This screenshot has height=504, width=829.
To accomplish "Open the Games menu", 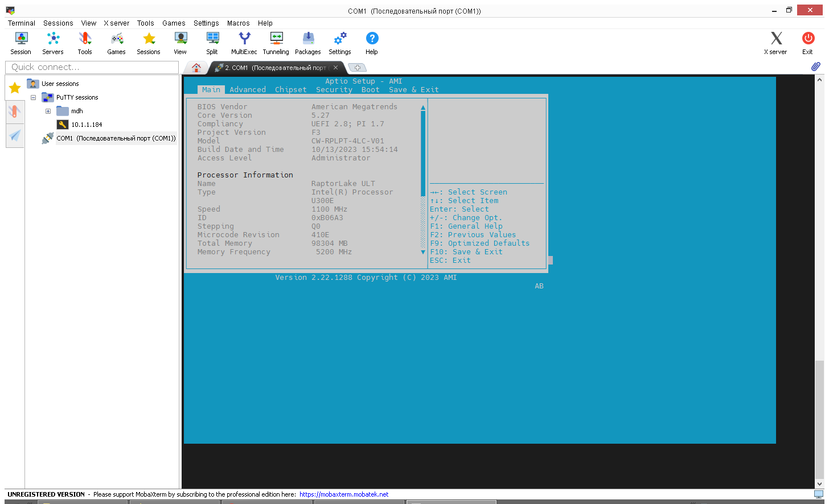I will point(174,23).
